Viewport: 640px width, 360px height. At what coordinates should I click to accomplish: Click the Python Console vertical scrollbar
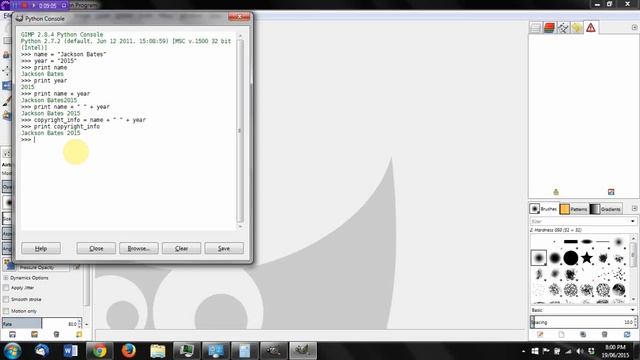[240, 131]
